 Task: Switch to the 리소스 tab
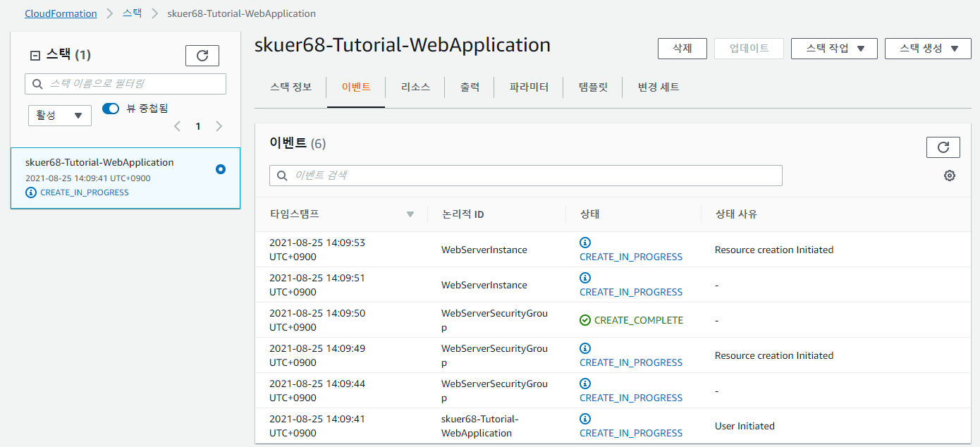415,87
